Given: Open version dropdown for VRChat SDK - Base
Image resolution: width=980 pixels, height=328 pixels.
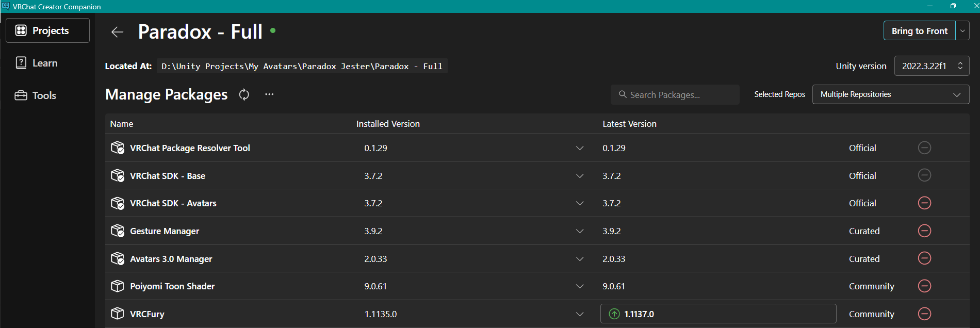Looking at the screenshot, I should tap(580, 176).
